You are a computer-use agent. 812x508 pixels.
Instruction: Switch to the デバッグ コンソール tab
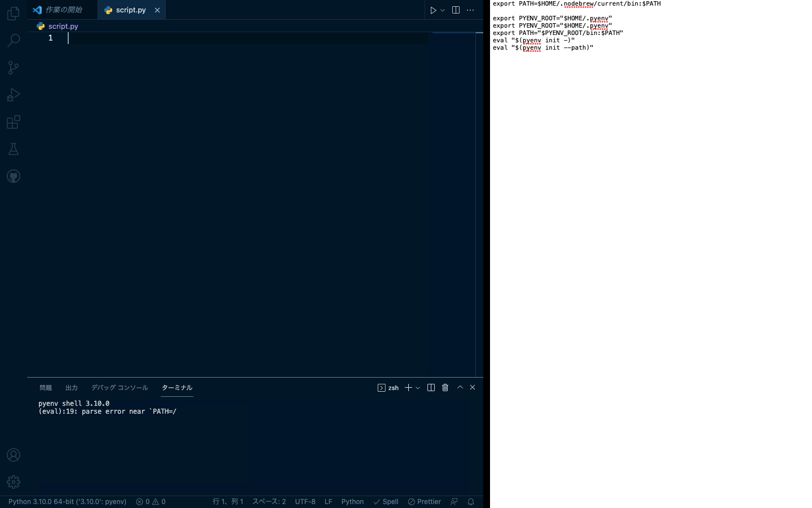pyautogui.click(x=120, y=388)
